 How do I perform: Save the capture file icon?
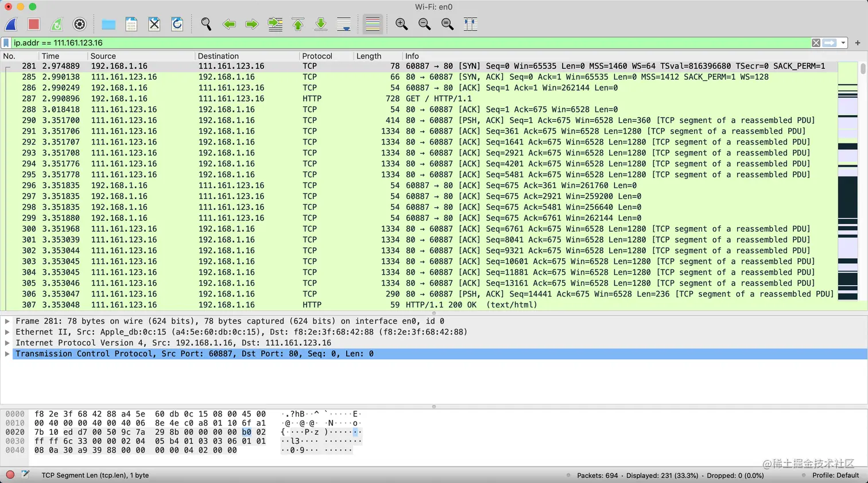pyautogui.click(x=131, y=24)
